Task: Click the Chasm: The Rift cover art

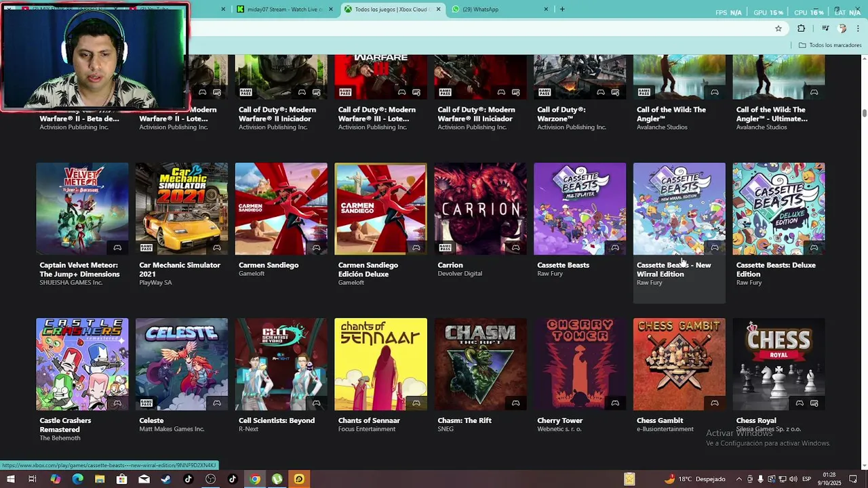Action: point(480,364)
